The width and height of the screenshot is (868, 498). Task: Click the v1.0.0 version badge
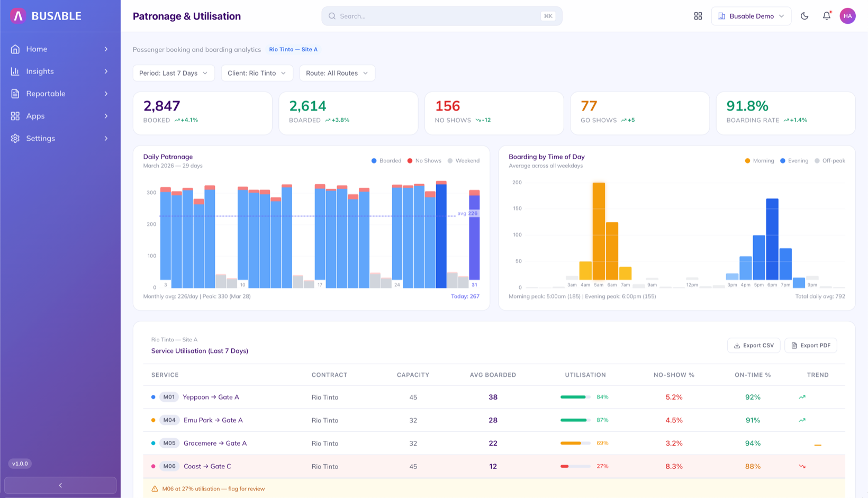point(20,464)
